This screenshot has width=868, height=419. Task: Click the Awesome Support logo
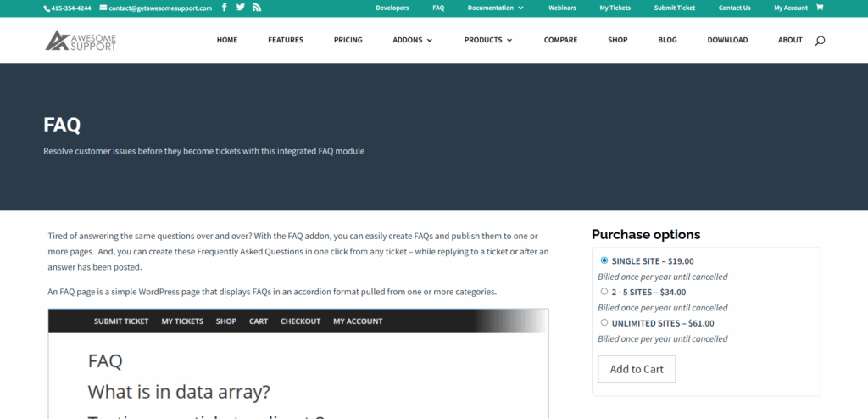[x=81, y=40]
